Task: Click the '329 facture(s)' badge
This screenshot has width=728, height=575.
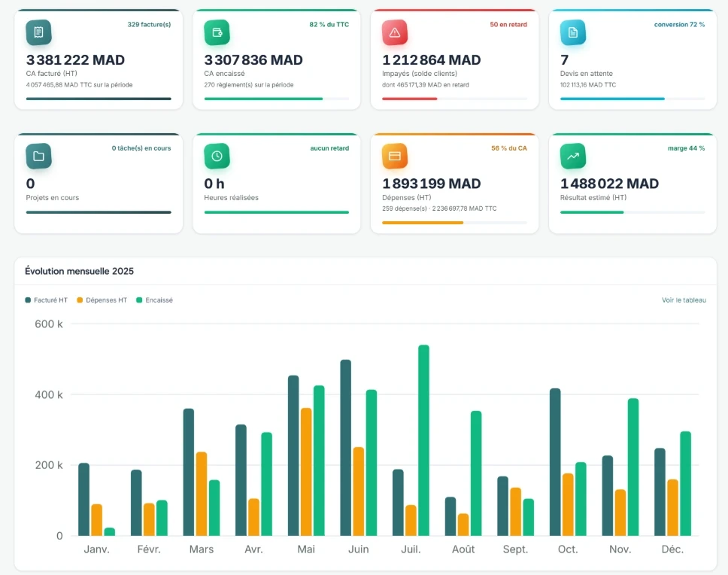Action: coord(149,25)
